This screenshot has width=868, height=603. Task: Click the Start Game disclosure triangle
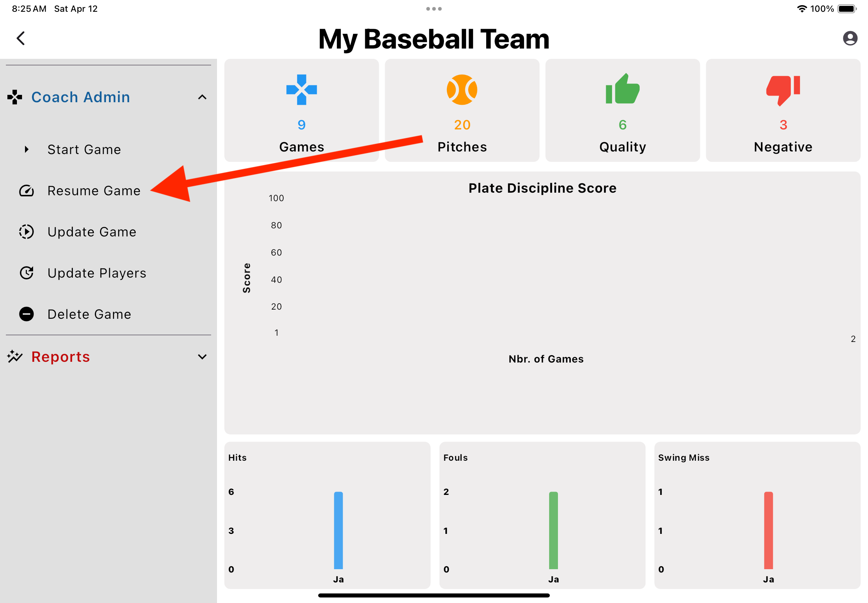(26, 149)
